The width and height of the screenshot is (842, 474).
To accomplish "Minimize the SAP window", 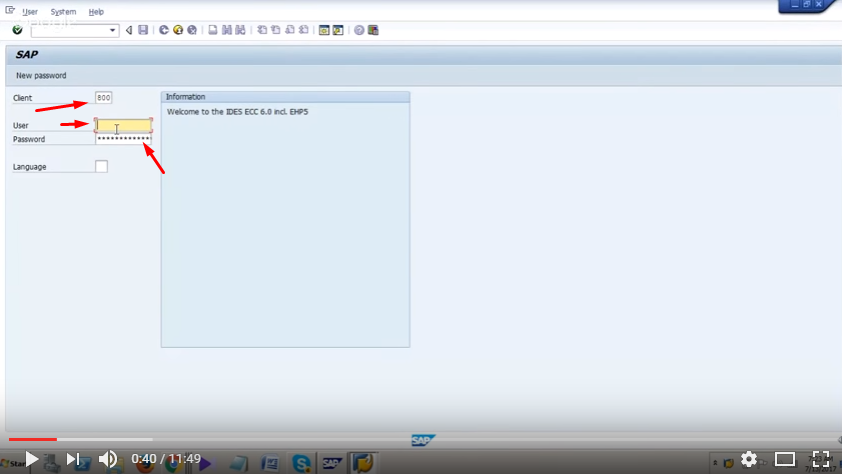I will pyautogui.click(x=794, y=4).
